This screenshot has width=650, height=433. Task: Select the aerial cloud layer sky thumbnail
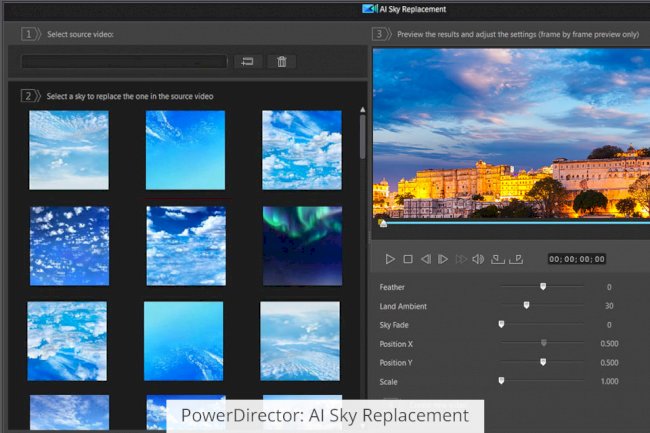pyautogui.click(x=67, y=341)
